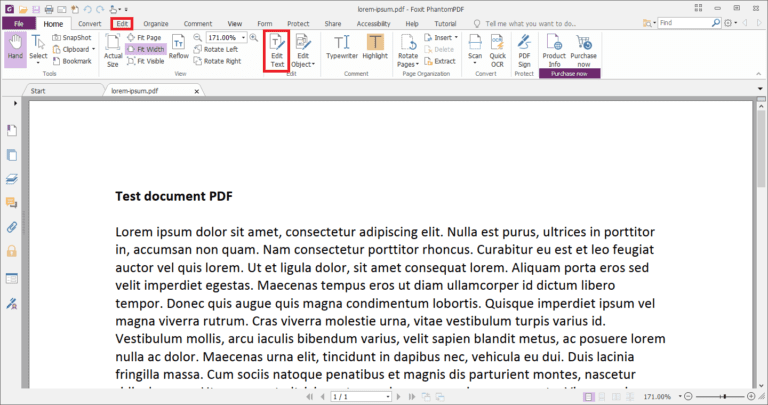Print from quick access toolbar
768x405 pixels.
[x=48, y=9]
